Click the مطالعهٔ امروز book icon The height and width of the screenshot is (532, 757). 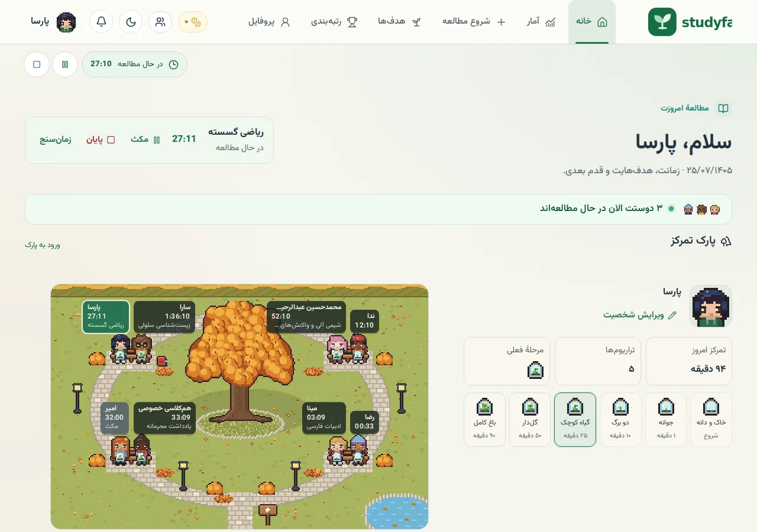[x=723, y=109]
